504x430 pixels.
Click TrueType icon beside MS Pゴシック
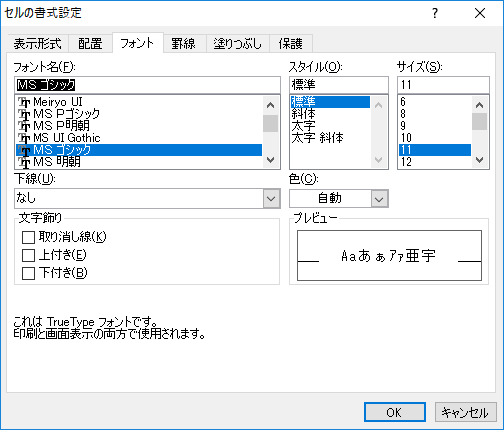coord(24,114)
